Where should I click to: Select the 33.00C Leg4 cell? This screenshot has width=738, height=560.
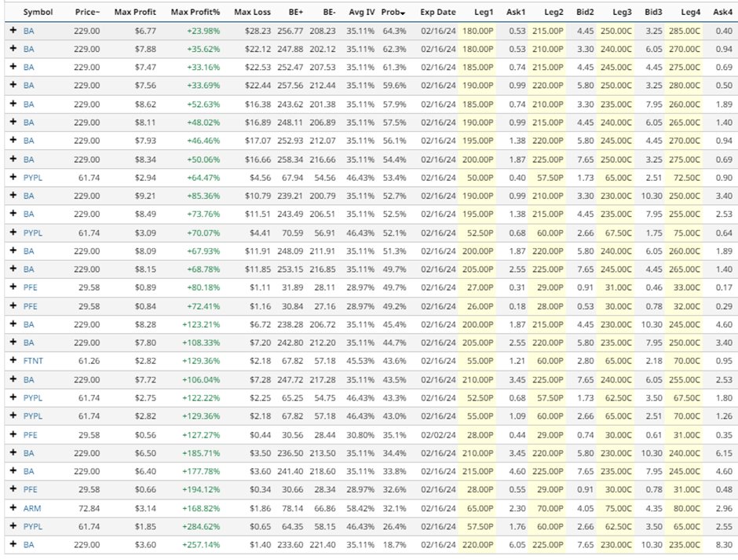[x=687, y=287]
